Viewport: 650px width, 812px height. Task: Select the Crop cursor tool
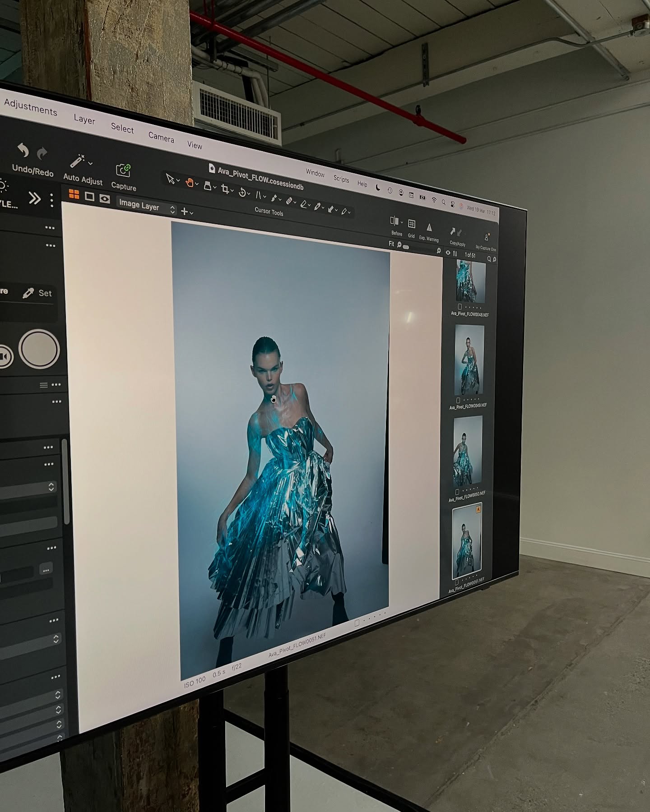(225, 189)
